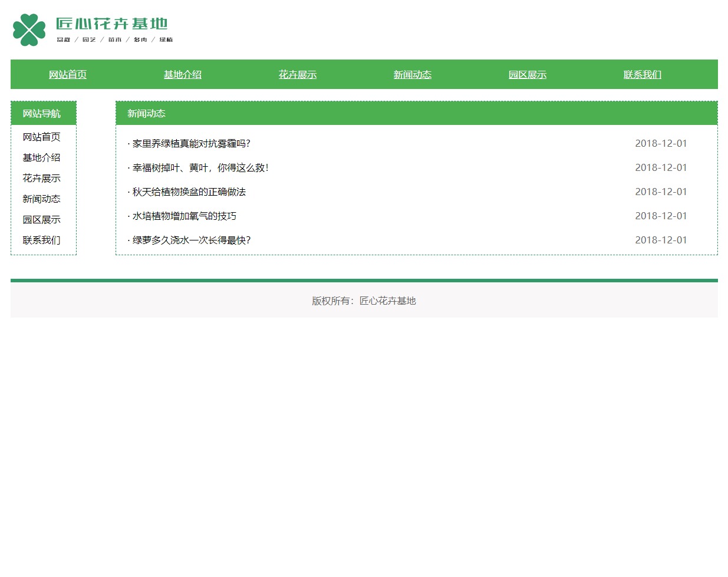728x577 pixels.
Task: Open 网站首页 in top navigation bar
Action: [68, 75]
